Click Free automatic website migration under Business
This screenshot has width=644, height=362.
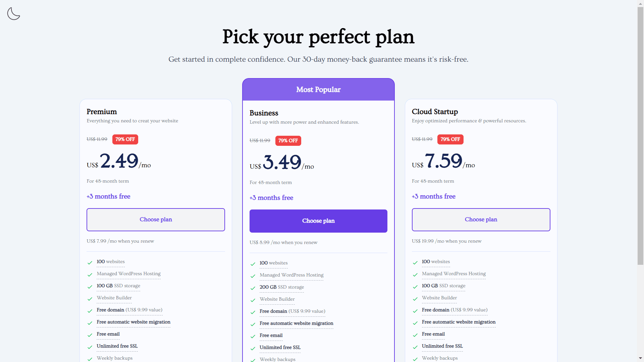click(x=296, y=323)
